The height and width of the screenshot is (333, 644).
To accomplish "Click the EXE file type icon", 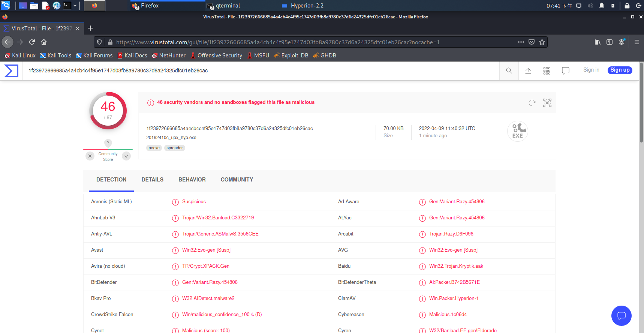I will coord(518,131).
